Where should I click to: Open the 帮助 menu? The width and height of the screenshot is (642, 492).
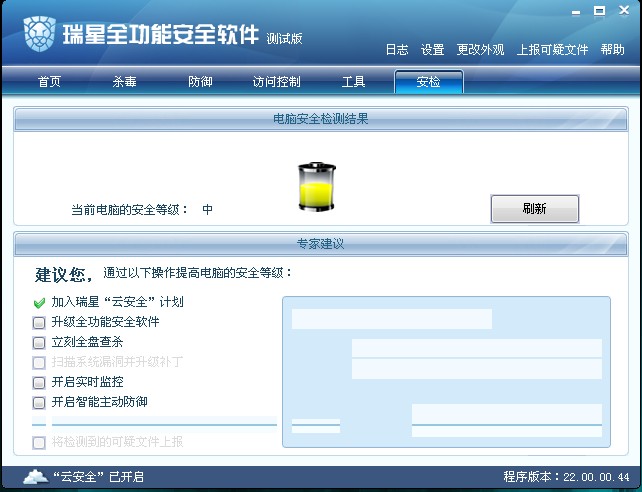613,50
